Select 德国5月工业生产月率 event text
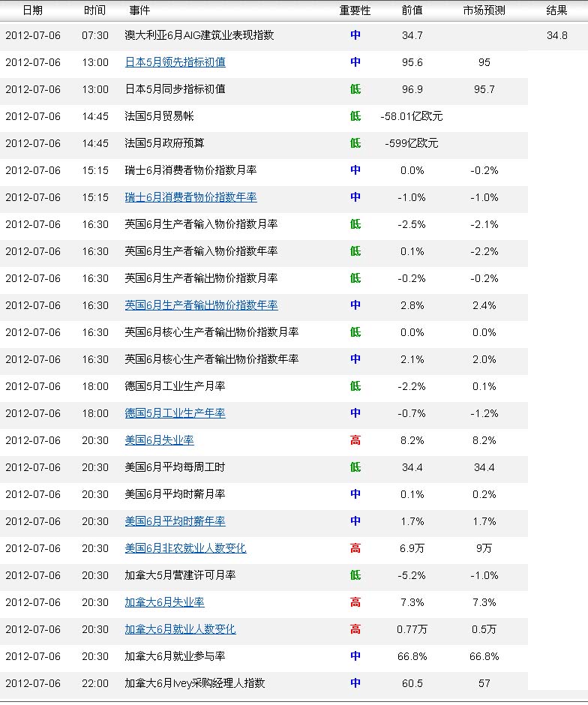This screenshot has width=588, height=705. tap(175, 386)
